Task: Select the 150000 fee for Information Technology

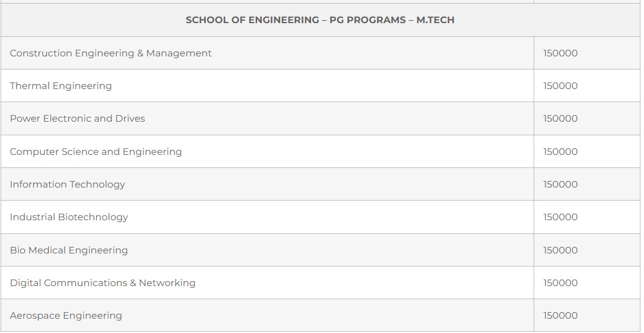Action: [560, 185]
